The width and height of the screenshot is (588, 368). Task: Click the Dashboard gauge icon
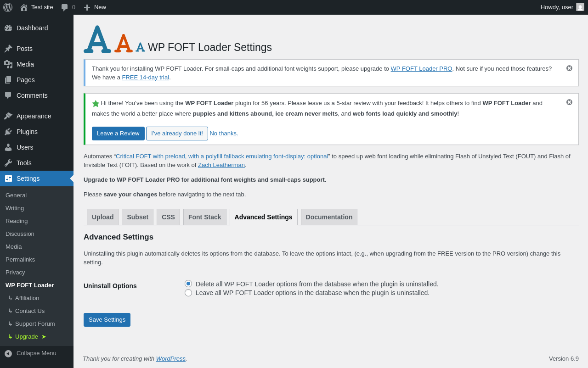tap(8, 28)
